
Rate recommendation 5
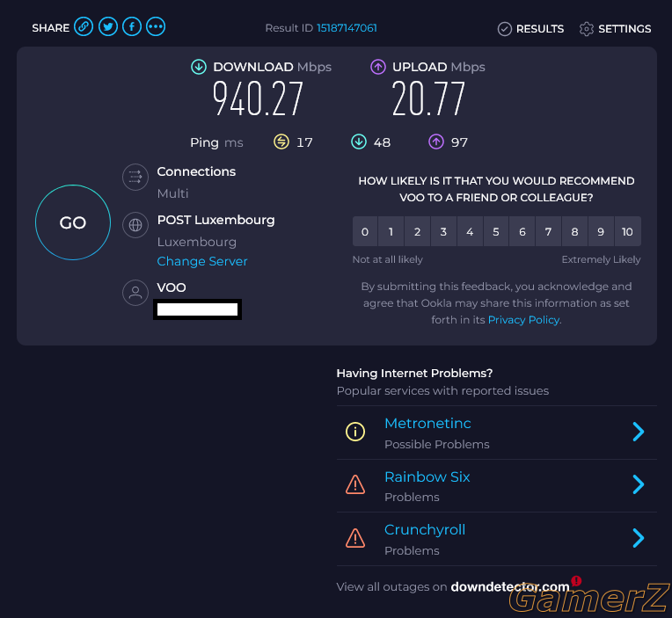click(x=496, y=232)
